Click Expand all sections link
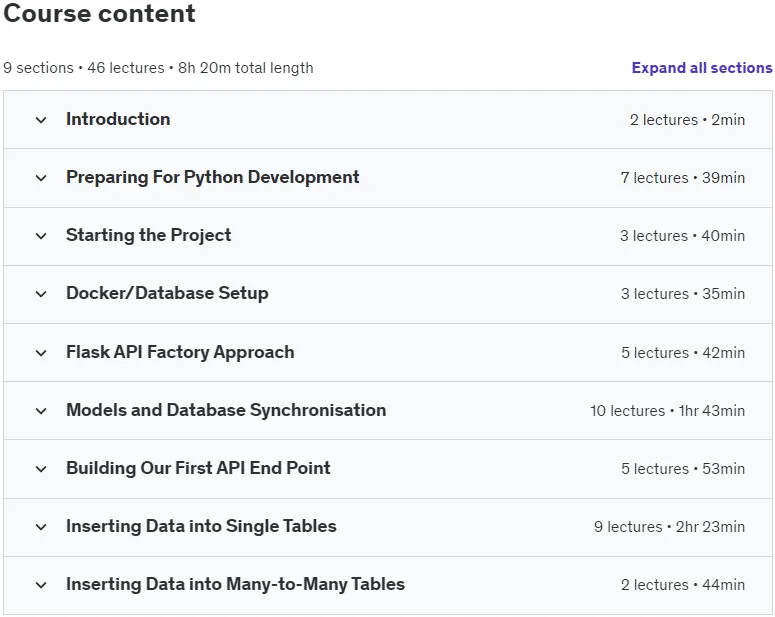Viewport: 775px width, 617px height. coord(702,68)
